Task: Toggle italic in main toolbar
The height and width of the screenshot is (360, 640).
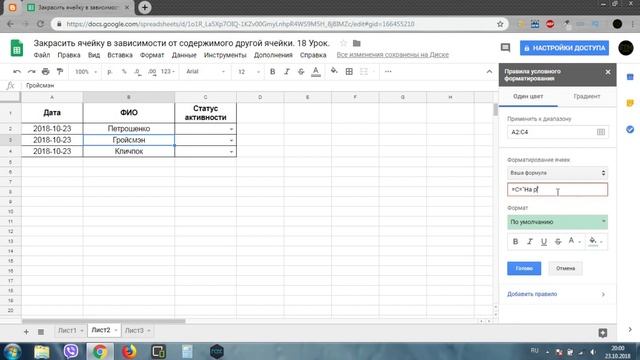Action: (287, 71)
